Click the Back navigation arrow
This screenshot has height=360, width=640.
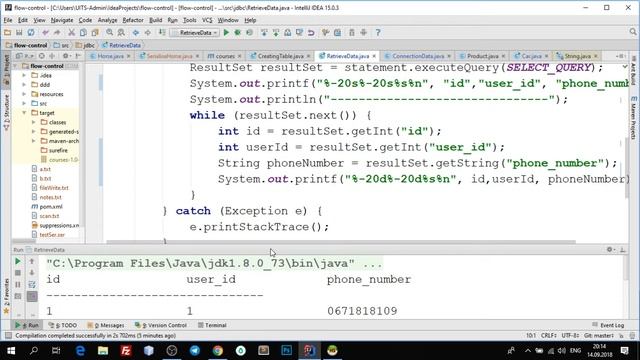click(136, 33)
